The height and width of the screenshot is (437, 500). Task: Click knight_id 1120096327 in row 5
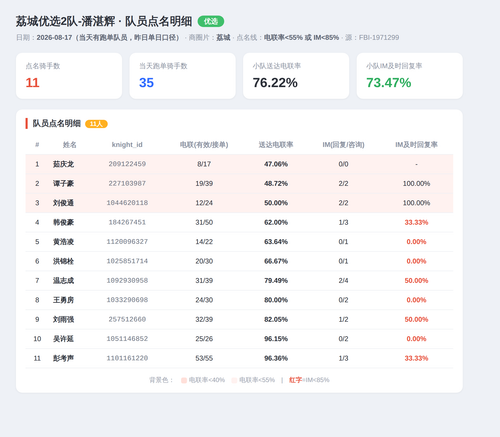(x=127, y=242)
